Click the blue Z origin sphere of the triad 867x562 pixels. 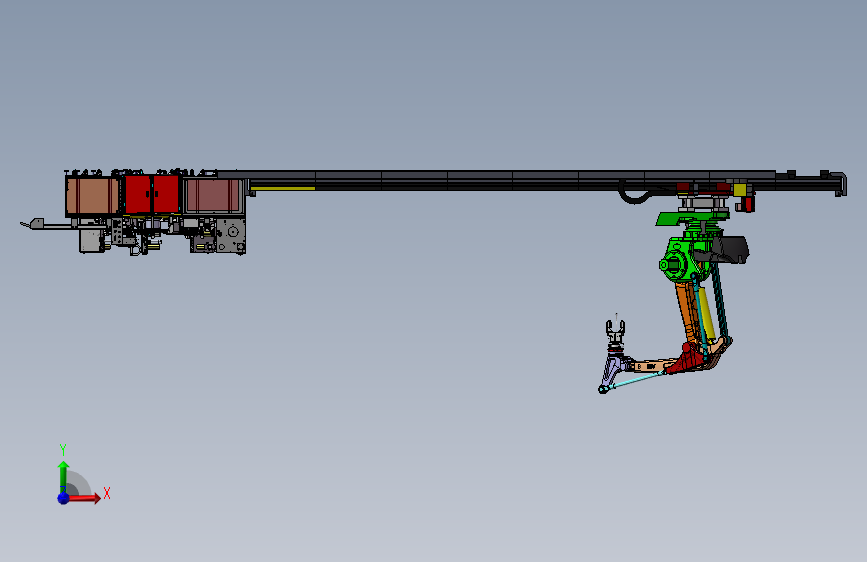64,498
